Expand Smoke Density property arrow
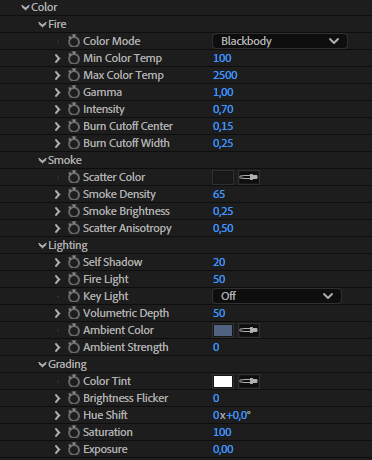The width and height of the screenshot is (372, 460). point(57,194)
